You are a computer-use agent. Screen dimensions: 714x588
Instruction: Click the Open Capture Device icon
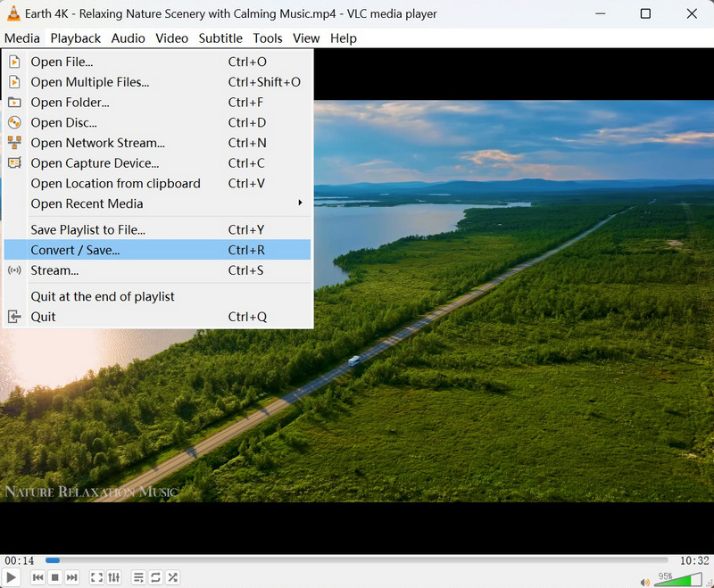tap(14, 162)
